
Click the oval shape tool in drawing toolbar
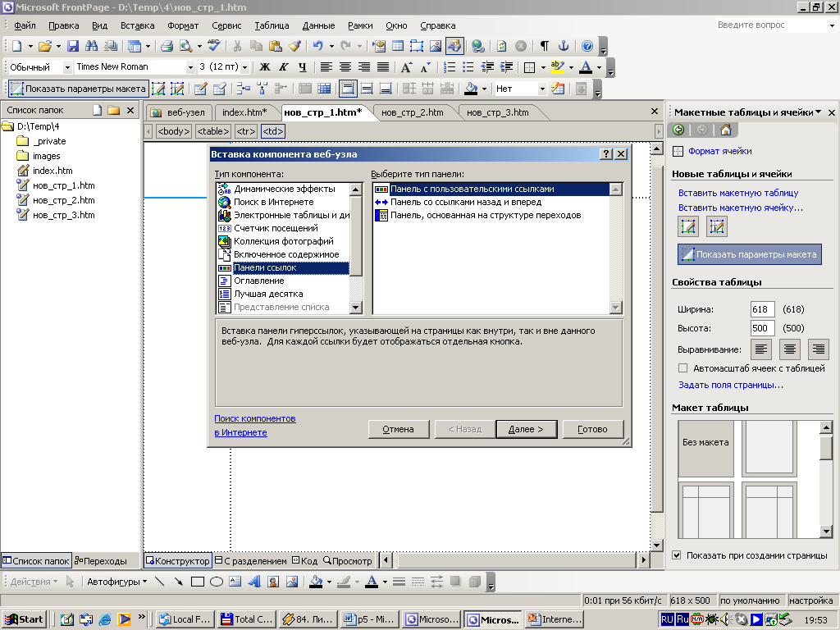click(x=217, y=582)
